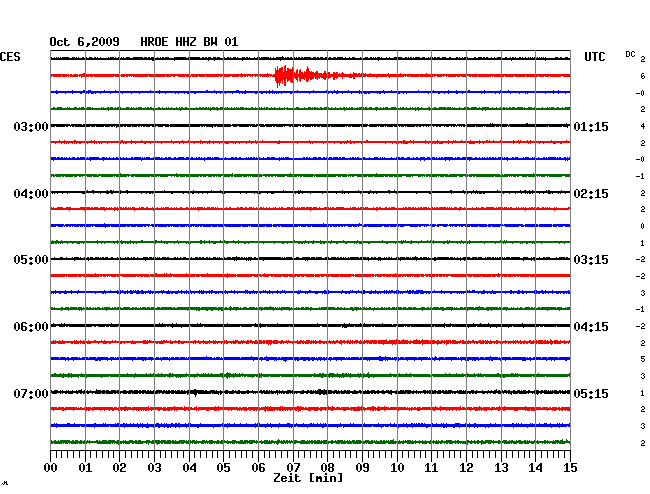The width and height of the screenshot is (650, 494).
Task: Click the '12' minute axis label
Action: pyautogui.click(x=466, y=467)
